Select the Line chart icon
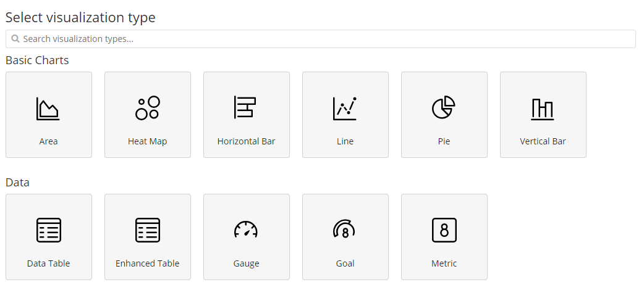The image size is (644, 290). click(x=345, y=108)
